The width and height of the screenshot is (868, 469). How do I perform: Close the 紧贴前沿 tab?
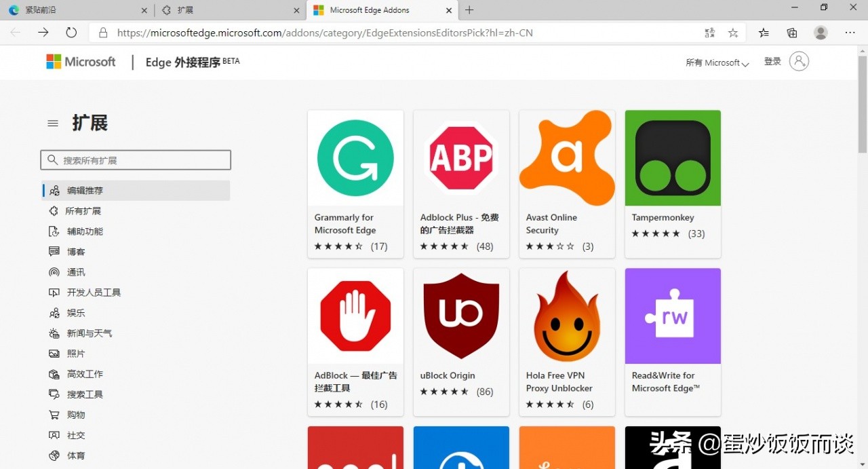pos(144,10)
